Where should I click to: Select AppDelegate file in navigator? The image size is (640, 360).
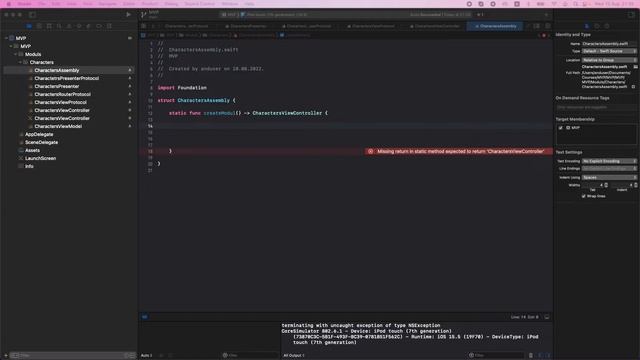tap(39, 134)
